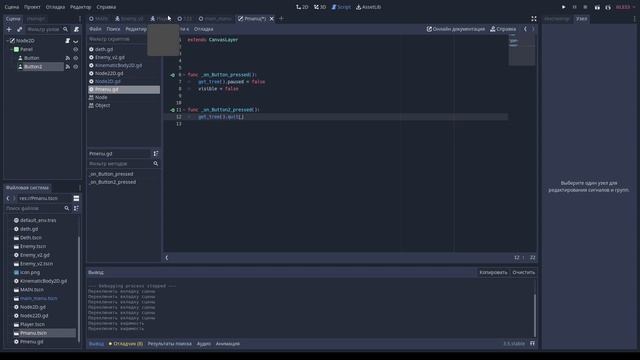Viewport: 640px width, 360px height.
Task: Go to previous script edit location
Action: (525, 29)
